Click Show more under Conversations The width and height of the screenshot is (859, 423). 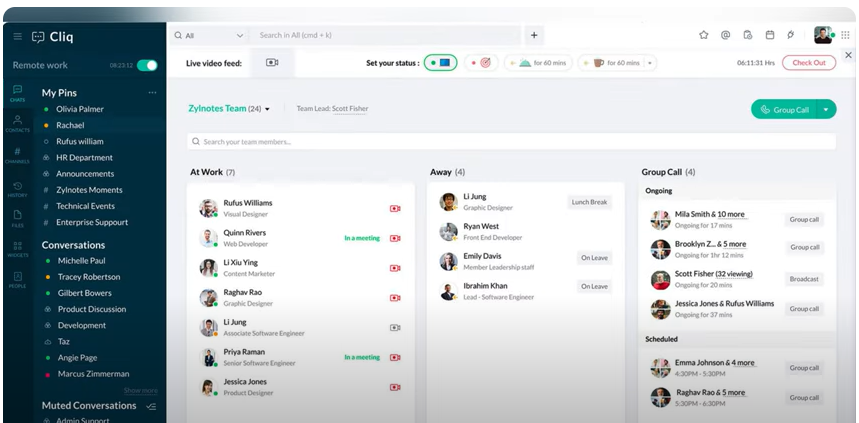(140, 391)
